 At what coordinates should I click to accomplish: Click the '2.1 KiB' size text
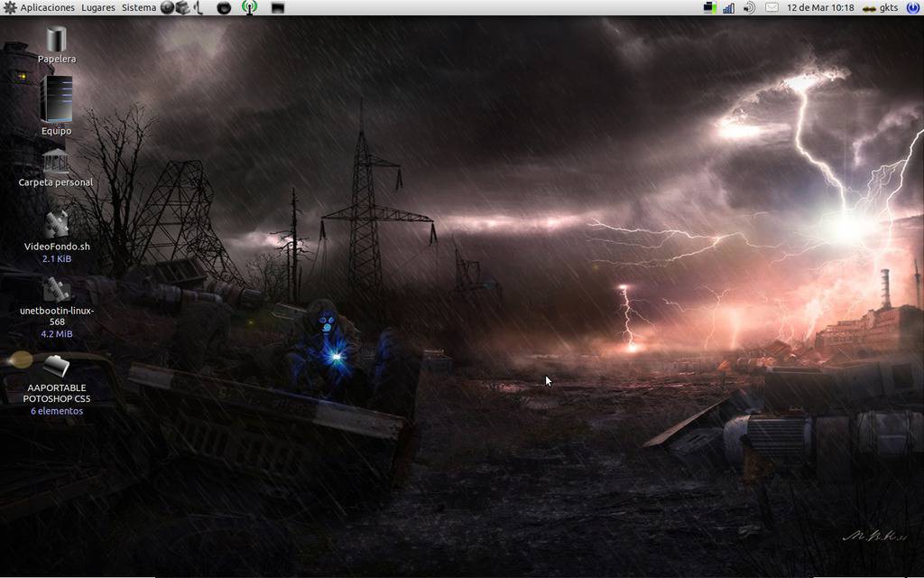[57, 258]
